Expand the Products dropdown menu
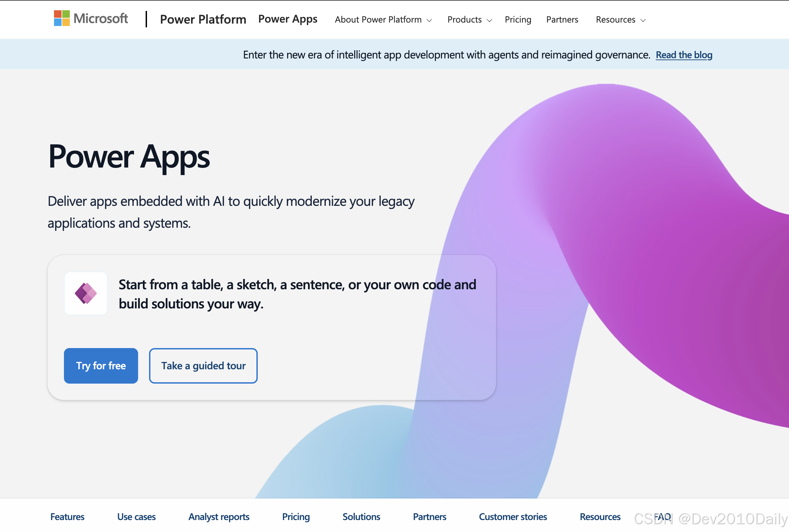789x532 pixels. click(x=470, y=20)
